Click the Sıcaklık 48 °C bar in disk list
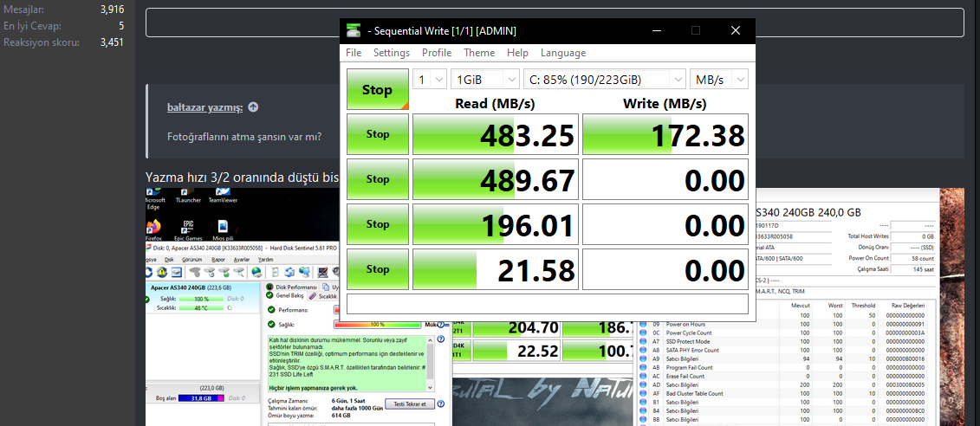This screenshot has height=426, width=980. (x=201, y=308)
